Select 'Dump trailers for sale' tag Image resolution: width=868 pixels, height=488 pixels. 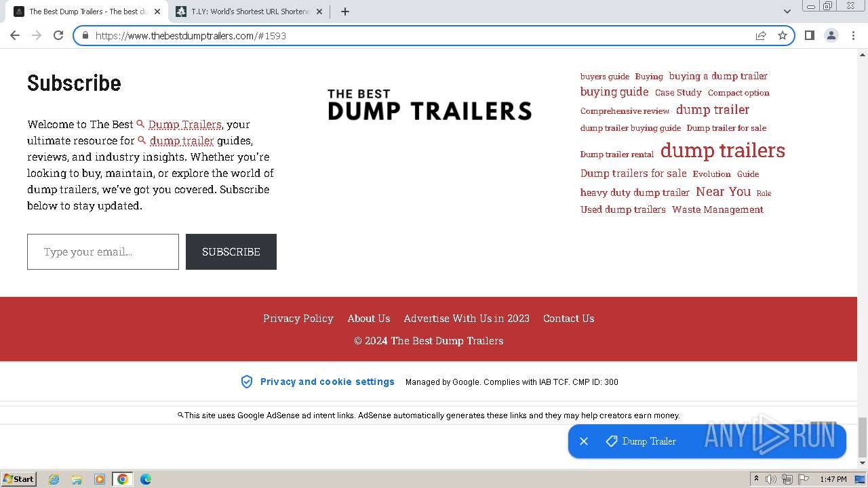633,174
